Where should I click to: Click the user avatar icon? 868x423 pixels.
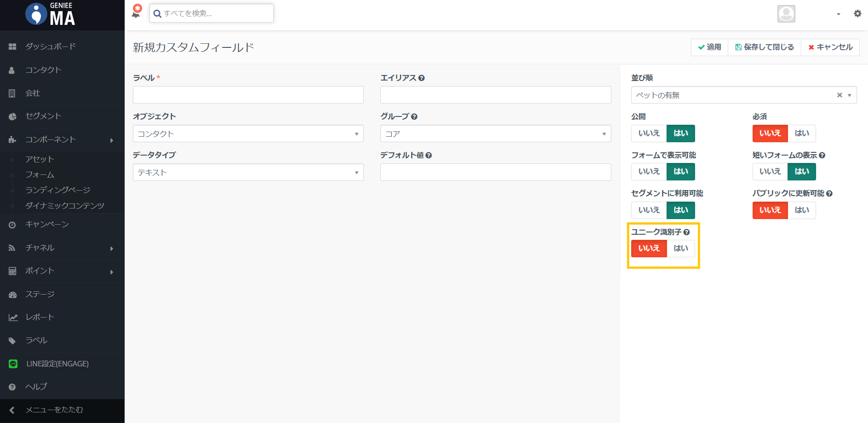pyautogui.click(x=786, y=14)
